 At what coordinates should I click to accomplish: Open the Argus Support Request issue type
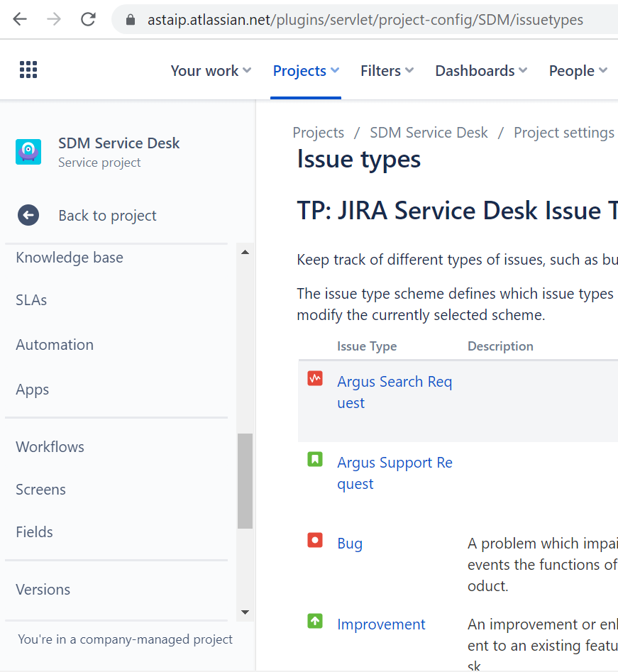tap(394, 473)
